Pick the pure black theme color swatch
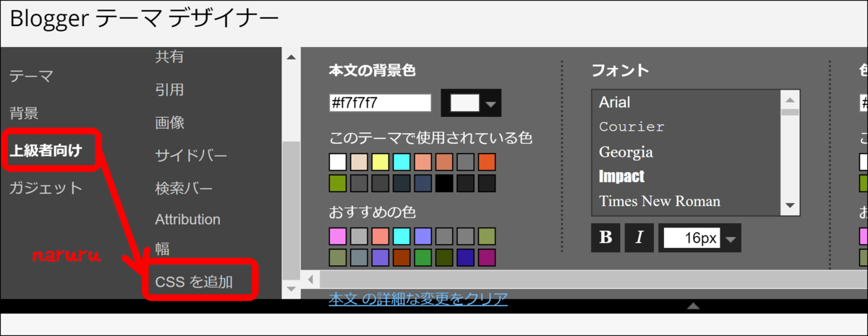Image resolution: width=868 pixels, height=336 pixels. point(444,183)
